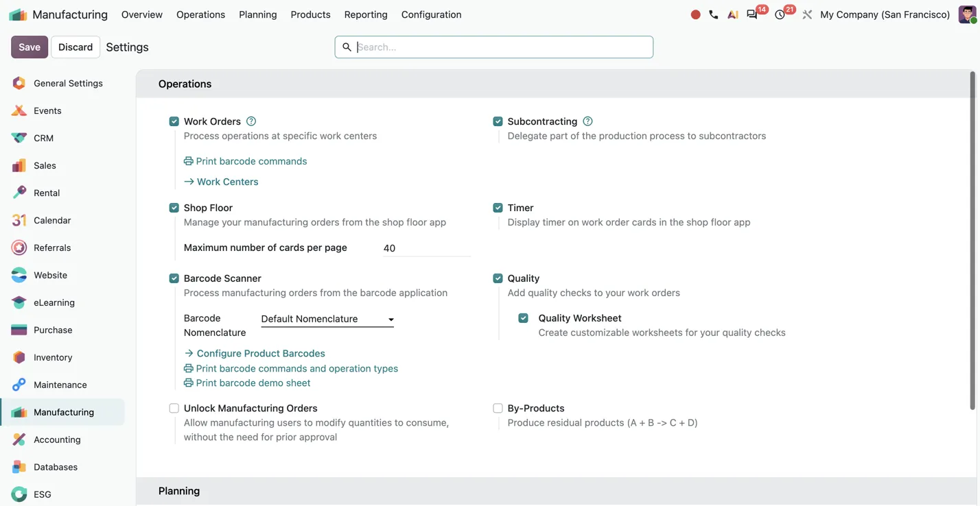Select the Events settings sidebar icon
Viewport: 980px width, 506px height.
point(19,110)
